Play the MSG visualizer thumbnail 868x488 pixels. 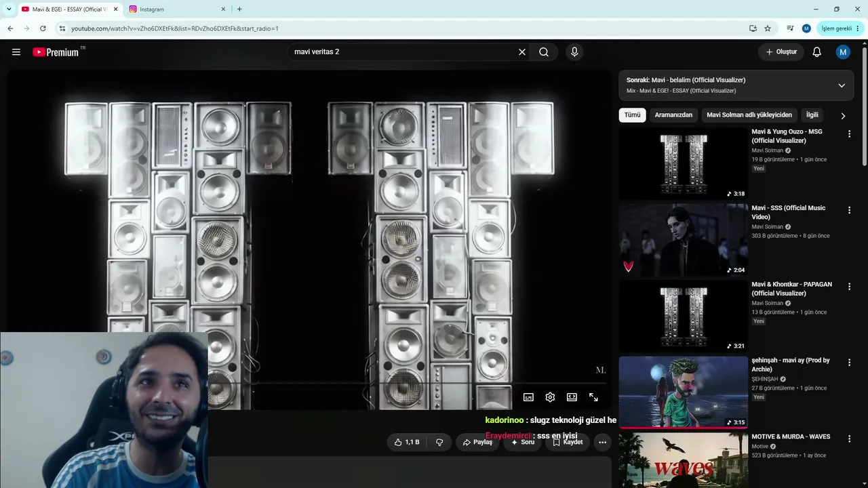[683, 163]
